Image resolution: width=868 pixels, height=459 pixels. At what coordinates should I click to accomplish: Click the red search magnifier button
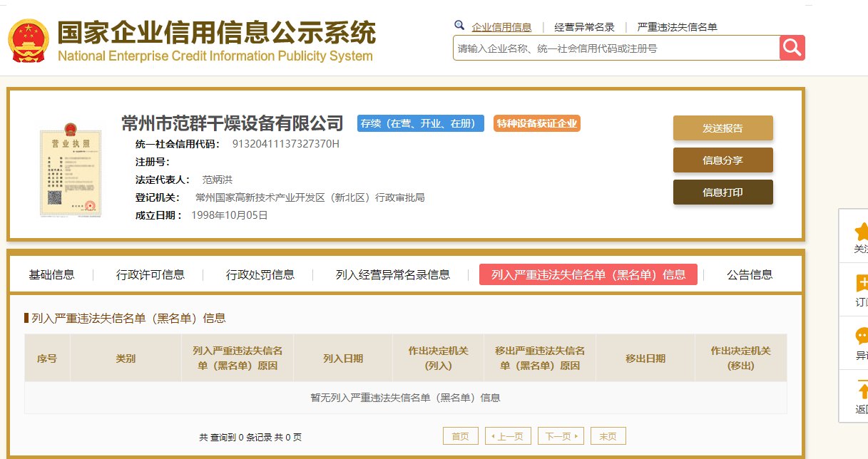(792, 48)
